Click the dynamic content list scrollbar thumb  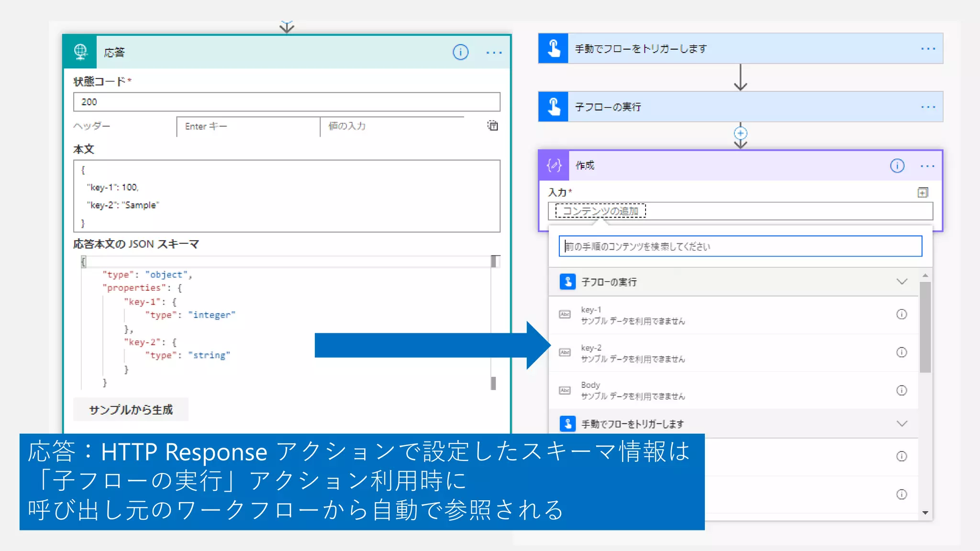point(925,327)
